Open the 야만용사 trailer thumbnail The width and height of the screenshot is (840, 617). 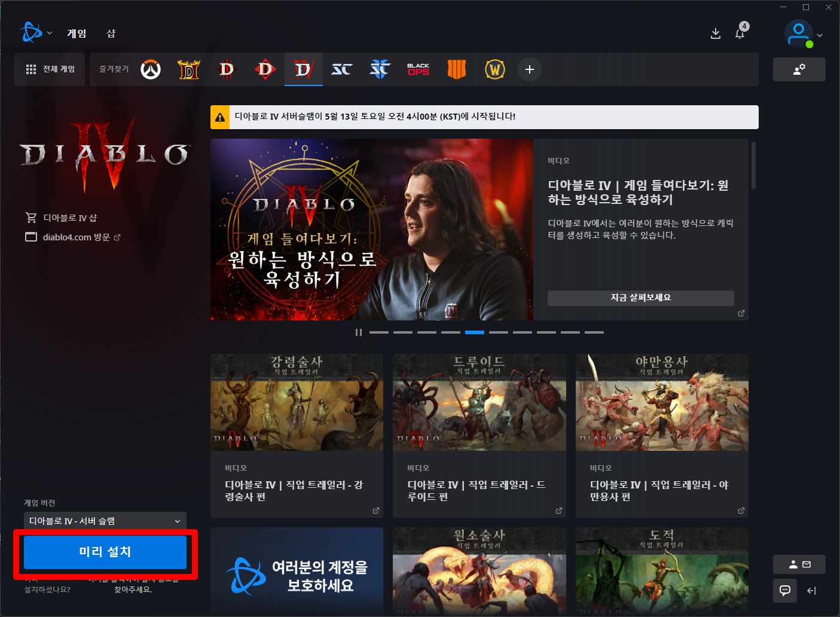pos(662,402)
